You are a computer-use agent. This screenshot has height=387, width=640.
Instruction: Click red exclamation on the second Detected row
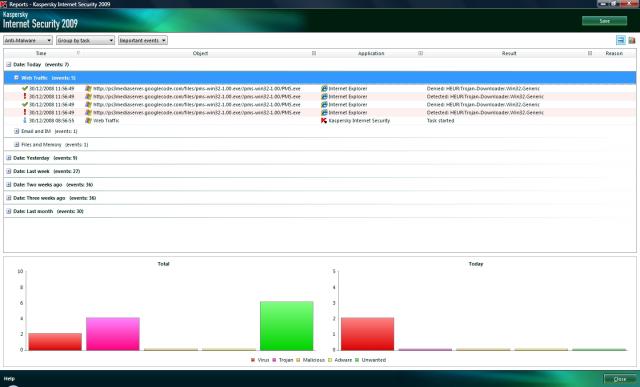click(25, 112)
